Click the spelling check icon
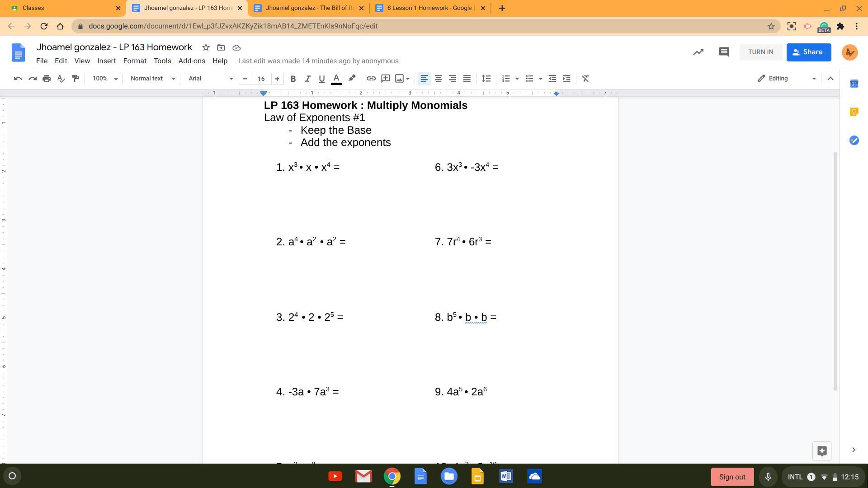This screenshot has height=488, width=868. 61,79
